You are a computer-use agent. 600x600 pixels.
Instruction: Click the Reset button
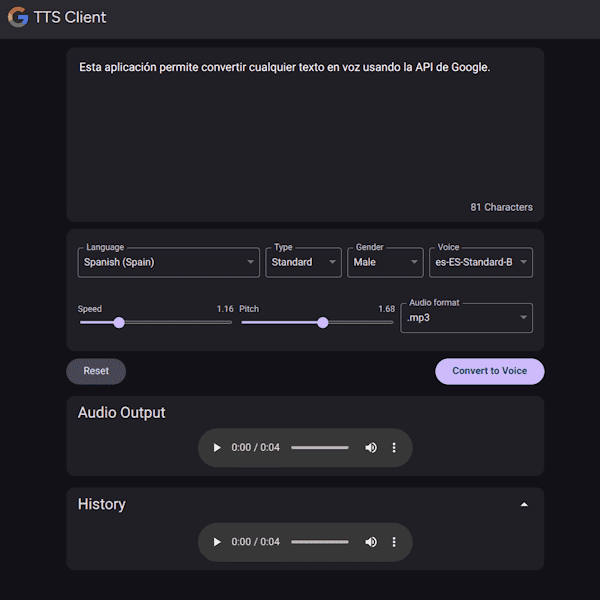tap(96, 371)
